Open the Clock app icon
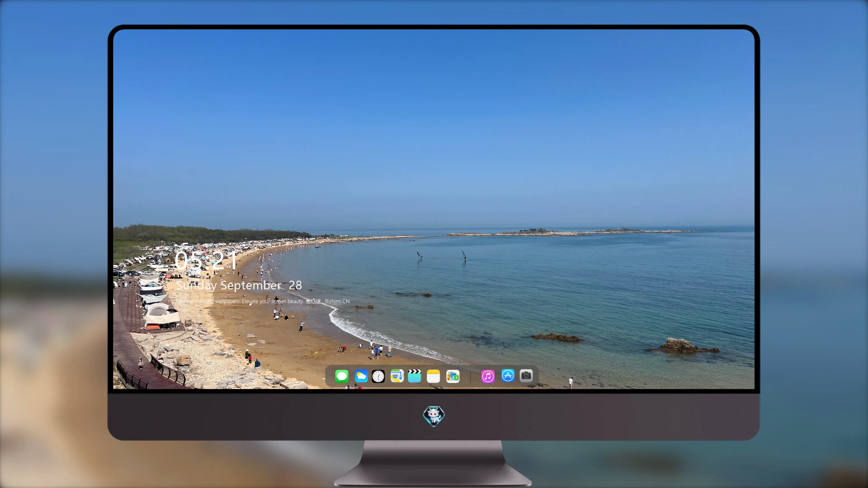The height and width of the screenshot is (488, 868). click(x=378, y=376)
